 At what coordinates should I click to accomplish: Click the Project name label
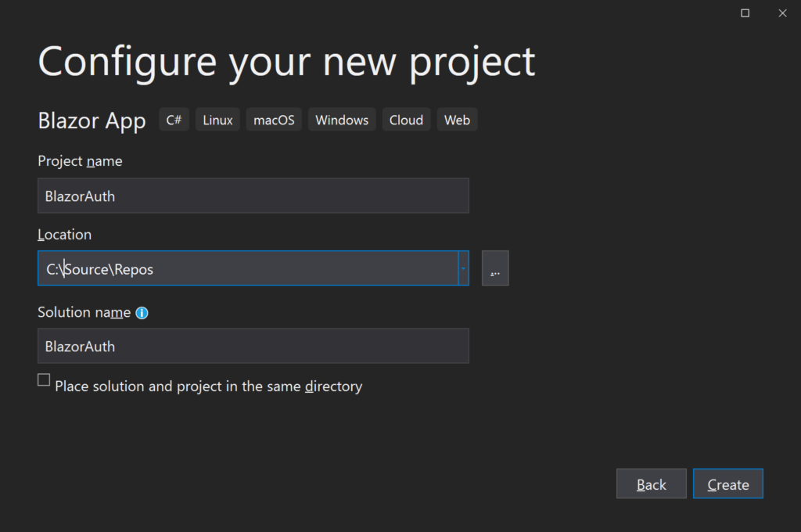point(80,160)
